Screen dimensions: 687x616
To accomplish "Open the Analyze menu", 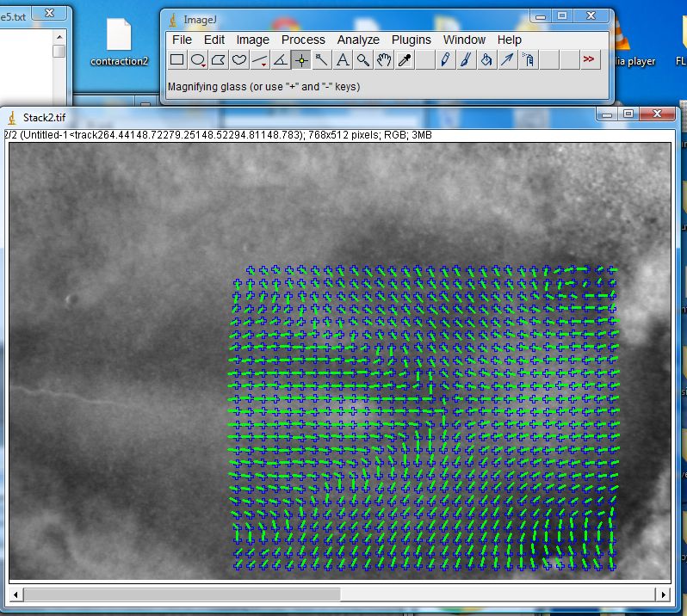I will coord(358,40).
